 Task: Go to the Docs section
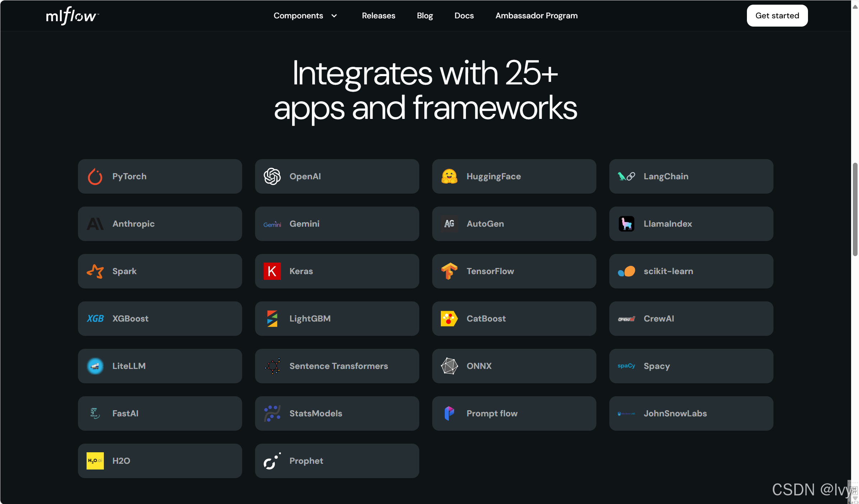[464, 16]
